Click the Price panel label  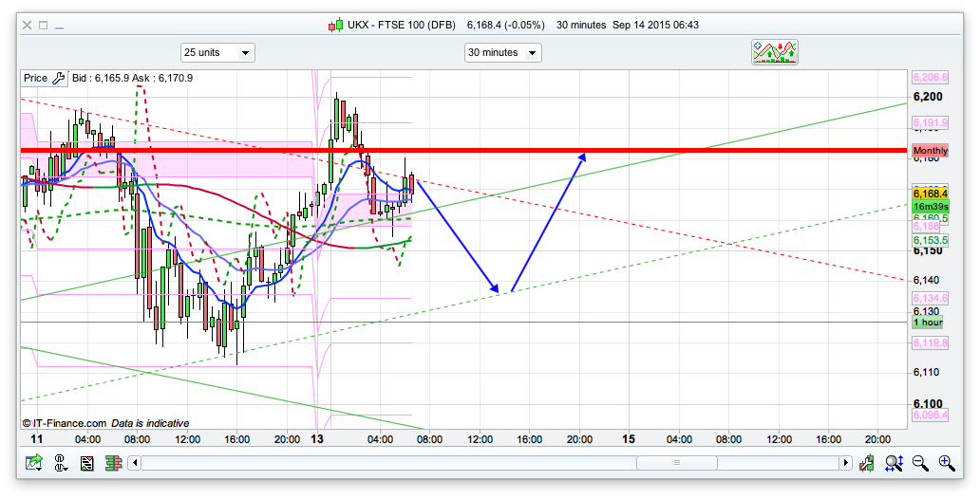tap(35, 78)
